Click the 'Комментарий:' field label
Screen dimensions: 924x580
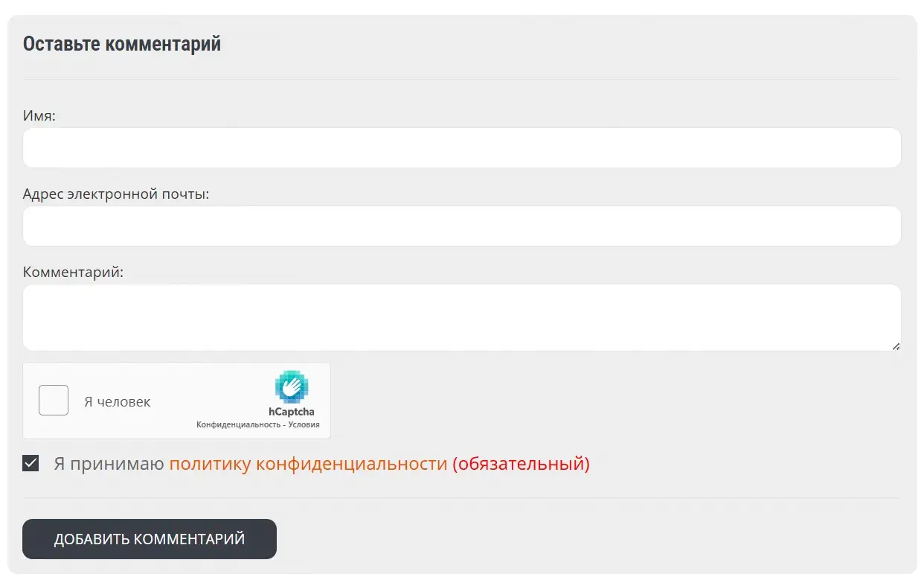click(x=73, y=273)
